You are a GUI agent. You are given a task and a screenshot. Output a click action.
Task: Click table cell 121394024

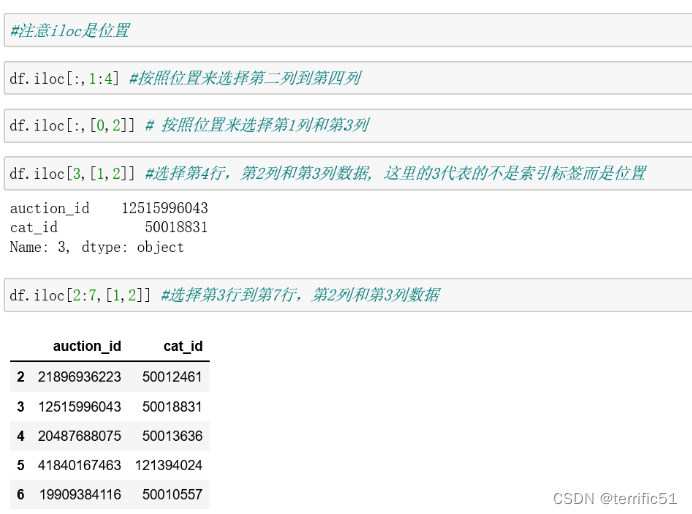[169, 465]
